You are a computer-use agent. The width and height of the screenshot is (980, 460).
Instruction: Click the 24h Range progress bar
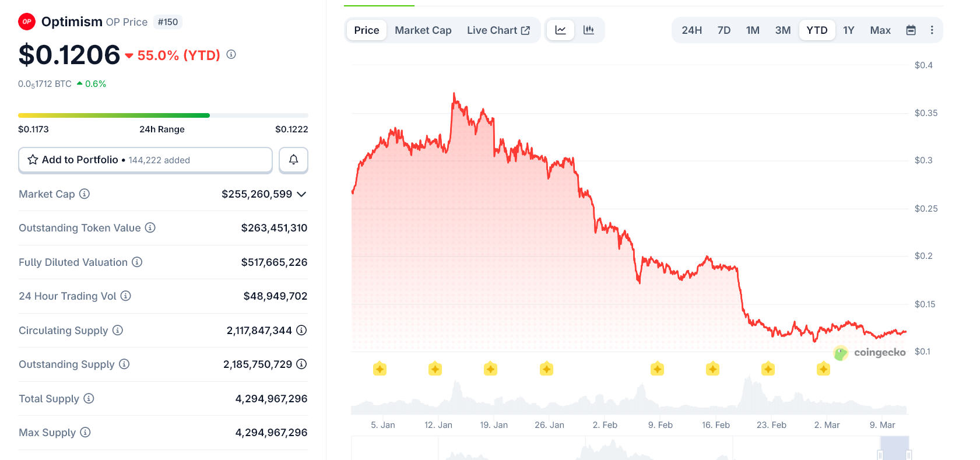pyautogui.click(x=163, y=115)
